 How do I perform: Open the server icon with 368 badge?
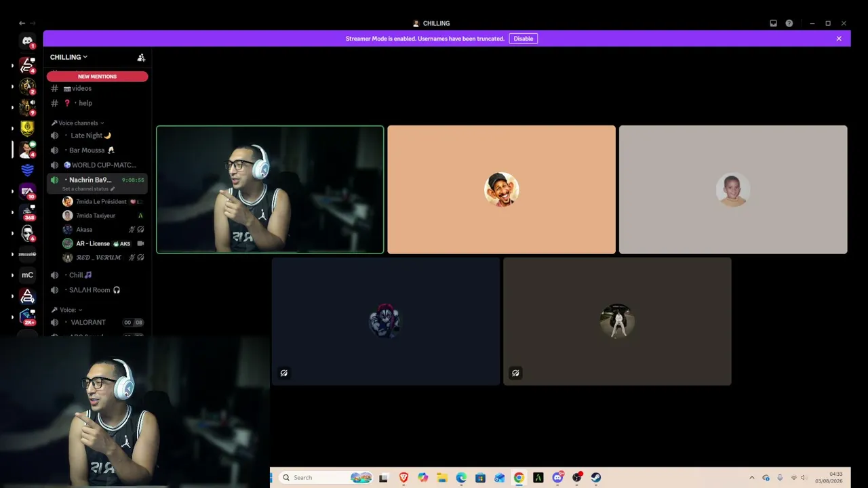[27, 212]
